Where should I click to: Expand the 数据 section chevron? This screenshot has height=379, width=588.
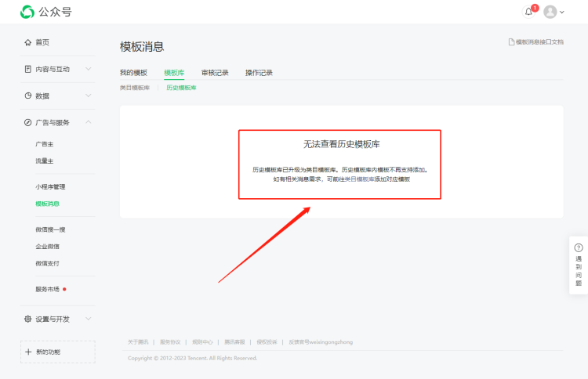coord(89,96)
